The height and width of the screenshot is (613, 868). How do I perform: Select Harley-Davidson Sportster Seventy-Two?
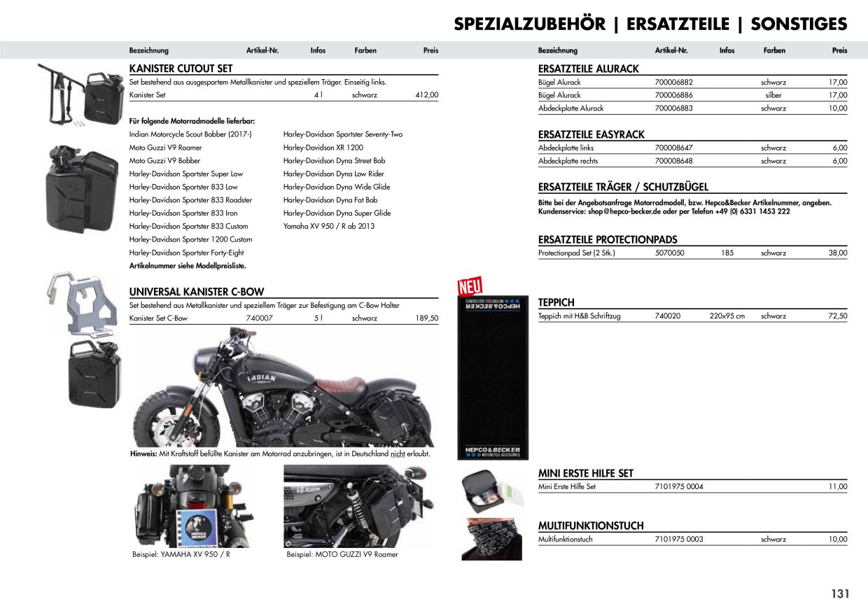pos(343,134)
